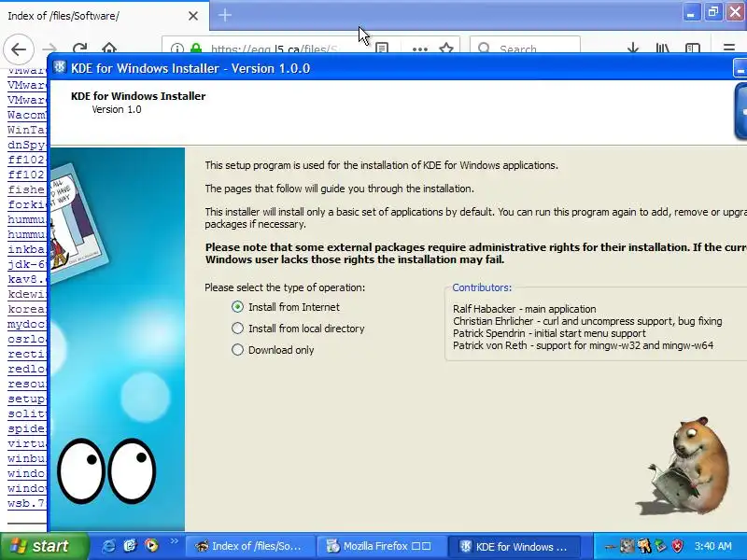The height and width of the screenshot is (560, 747).
Task: Click green padlock security icon
Action: coord(195,49)
